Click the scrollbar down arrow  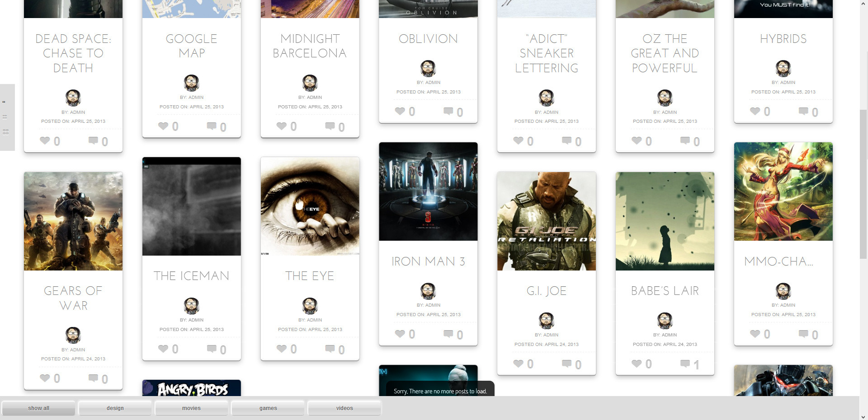863,416
